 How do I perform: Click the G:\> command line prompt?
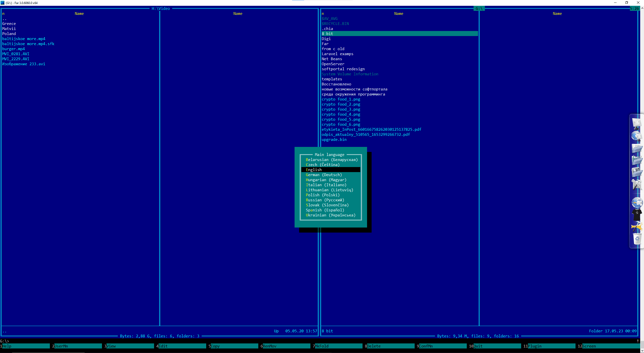coord(5,341)
